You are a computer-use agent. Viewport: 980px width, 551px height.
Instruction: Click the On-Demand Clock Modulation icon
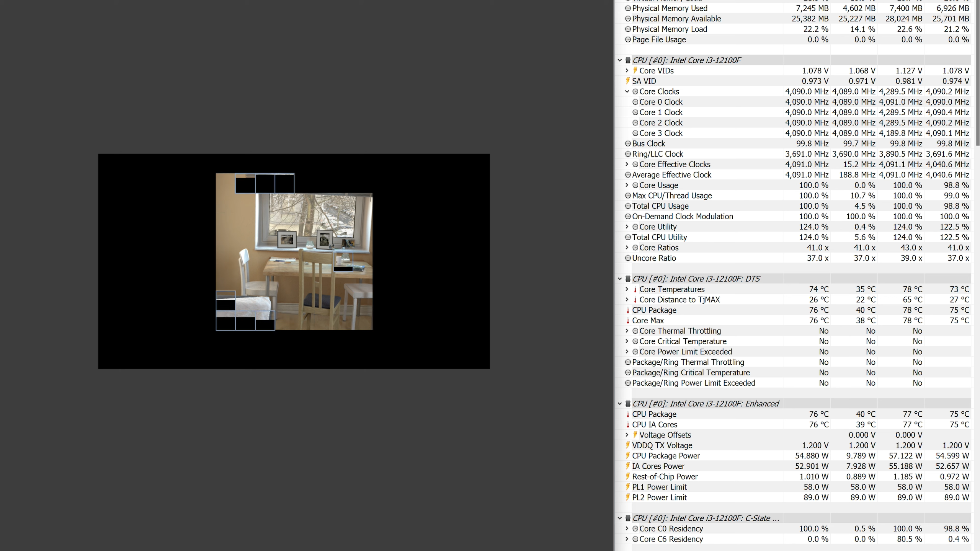point(628,216)
